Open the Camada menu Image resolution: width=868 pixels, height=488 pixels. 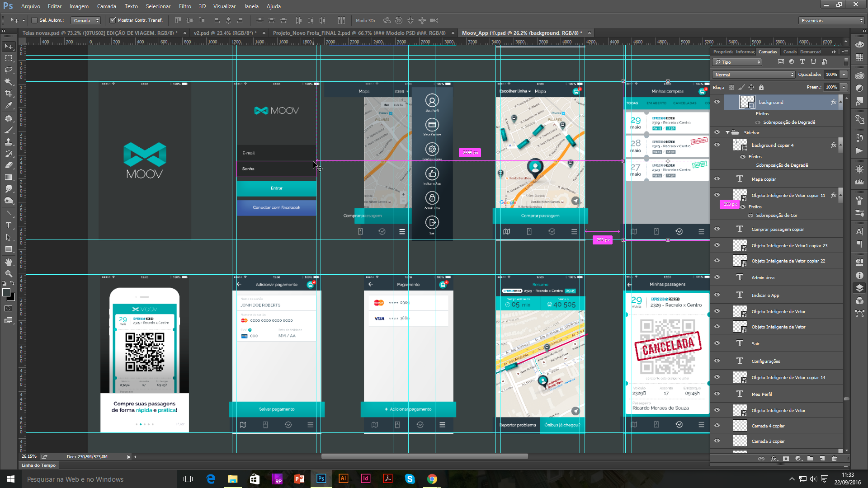(x=107, y=6)
